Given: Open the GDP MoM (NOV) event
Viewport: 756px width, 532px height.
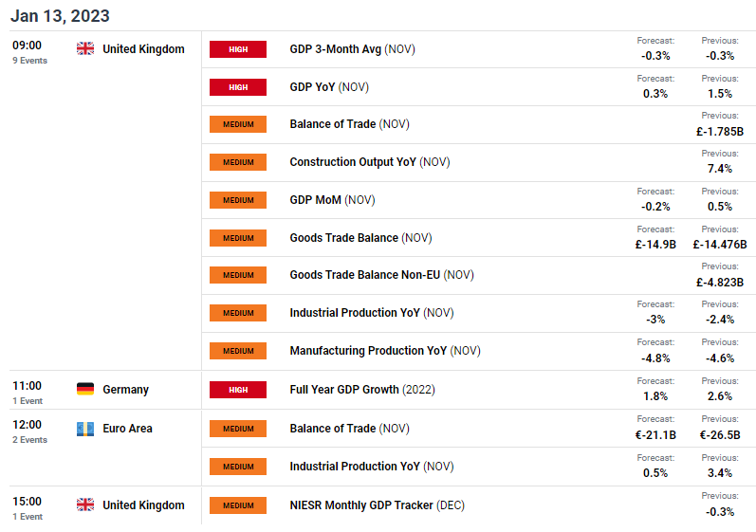Looking at the screenshot, I should tap(332, 200).
